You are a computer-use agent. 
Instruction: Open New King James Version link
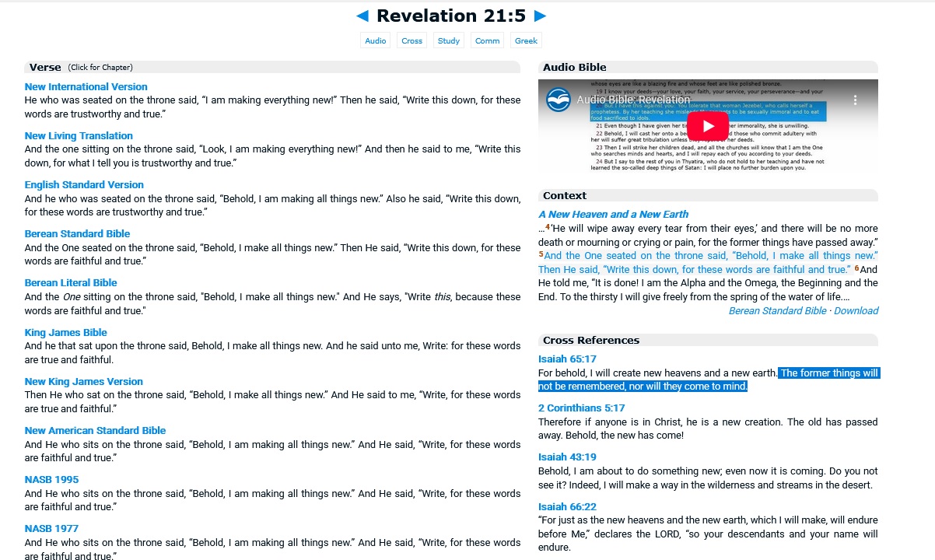click(x=84, y=381)
